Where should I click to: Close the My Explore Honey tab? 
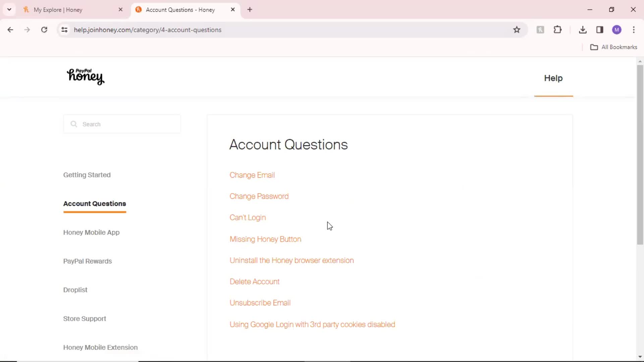121,10
